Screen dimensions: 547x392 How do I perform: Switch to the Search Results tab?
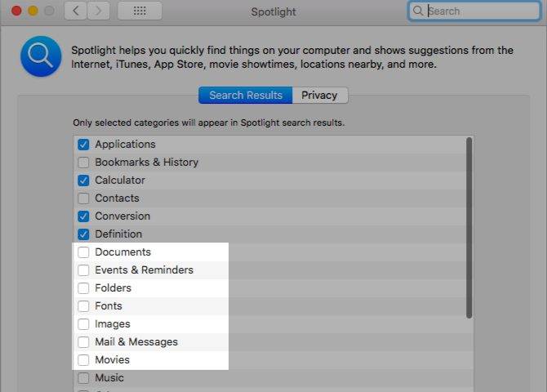246,96
